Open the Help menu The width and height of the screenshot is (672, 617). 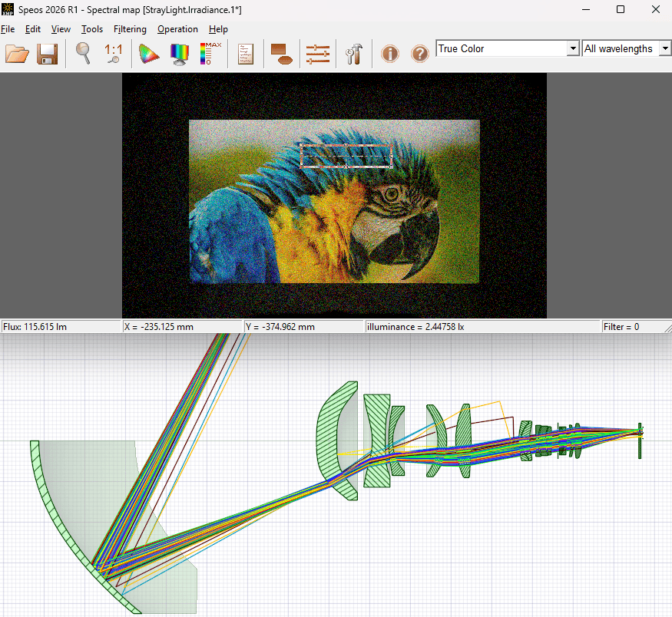[218, 29]
